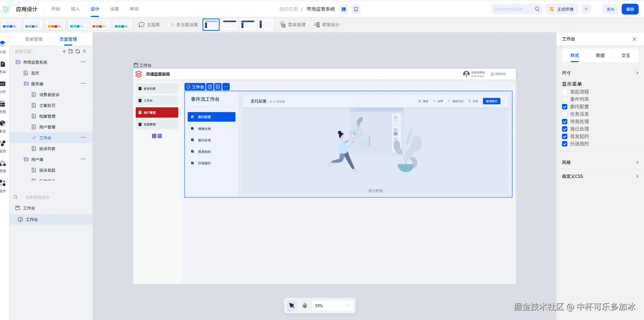Uncheck the 委托配置 menu option
The width and height of the screenshot is (644, 320).
(565, 107)
